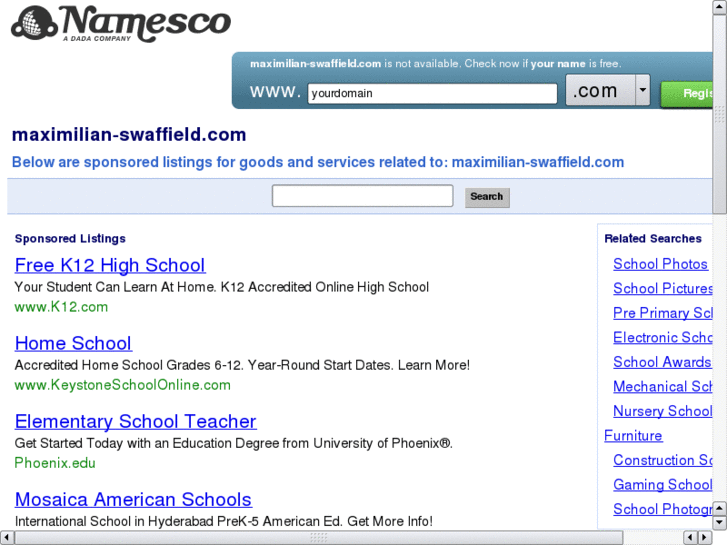Click the Namesco logo
This screenshot has height=545, width=727.
tap(121, 23)
